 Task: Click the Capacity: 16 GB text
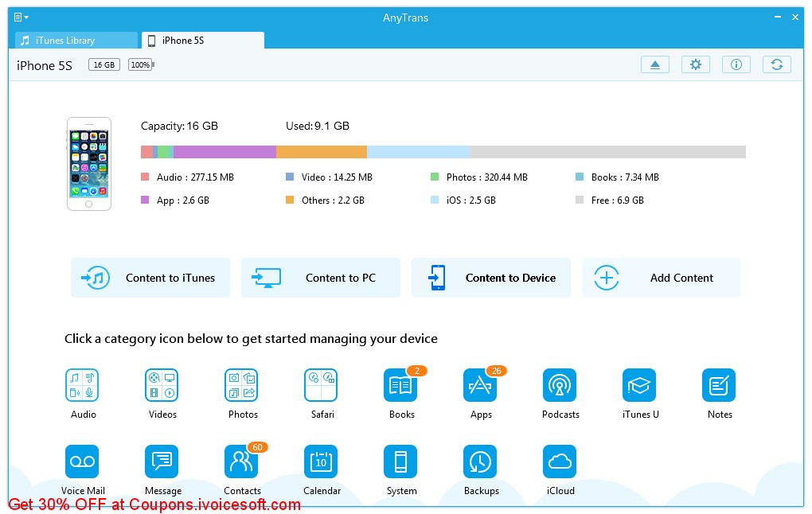(179, 126)
